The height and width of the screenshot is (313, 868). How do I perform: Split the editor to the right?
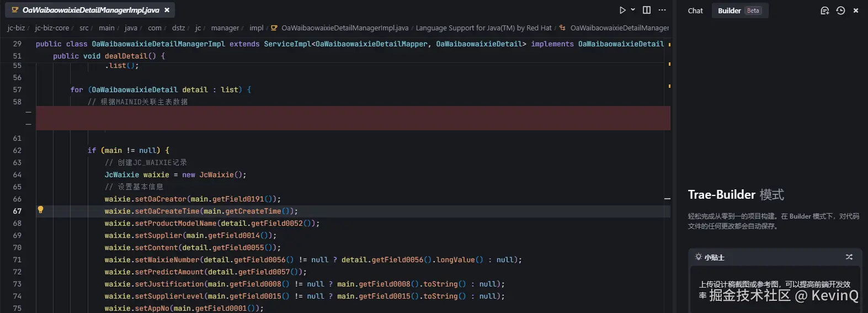[x=647, y=10]
